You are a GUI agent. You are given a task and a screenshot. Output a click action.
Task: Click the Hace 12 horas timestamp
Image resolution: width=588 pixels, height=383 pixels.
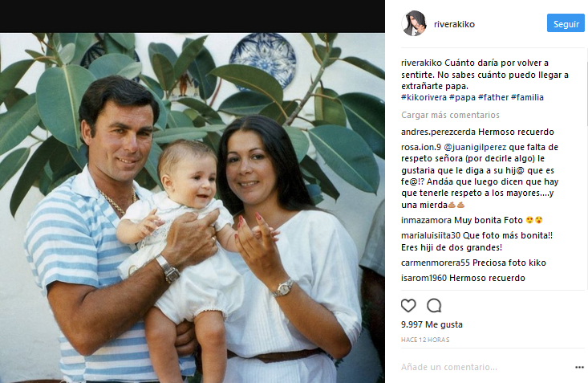[425, 340]
